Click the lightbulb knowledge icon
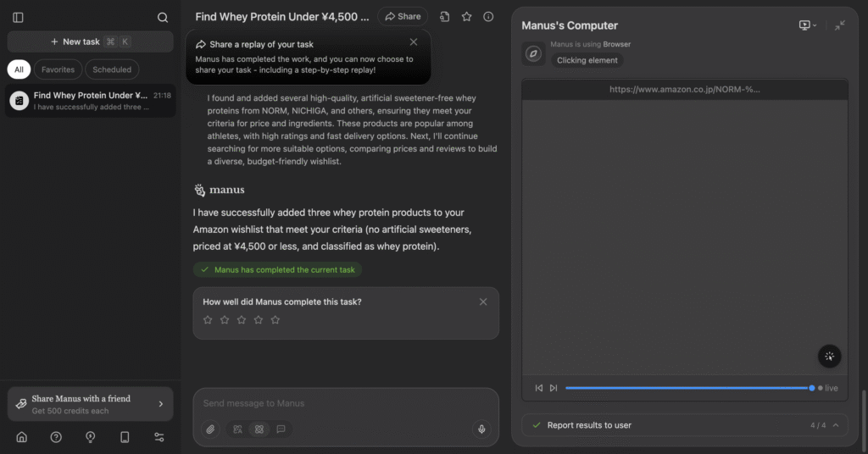The width and height of the screenshot is (868, 454). click(x=90, y=437)
